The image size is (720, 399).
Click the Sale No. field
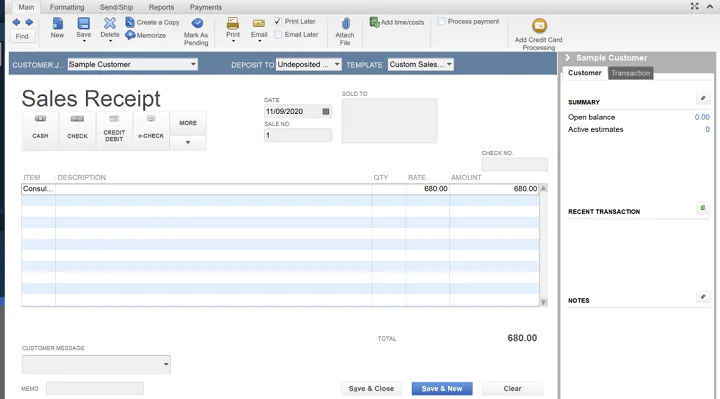[x=298, y=135]
